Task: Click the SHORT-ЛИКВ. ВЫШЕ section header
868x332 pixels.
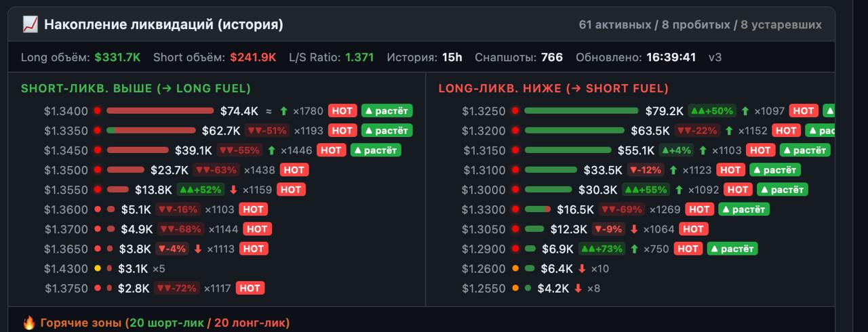Action: [x=136, y=88]
